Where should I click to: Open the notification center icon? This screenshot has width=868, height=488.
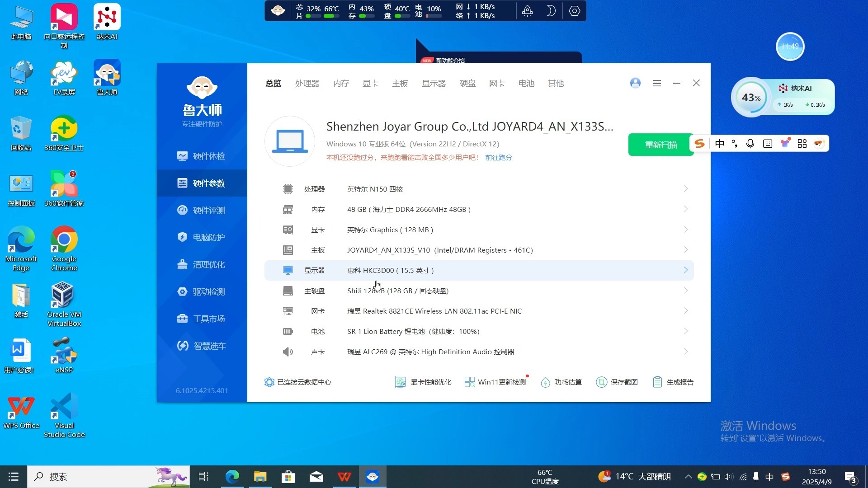(850, 477)
